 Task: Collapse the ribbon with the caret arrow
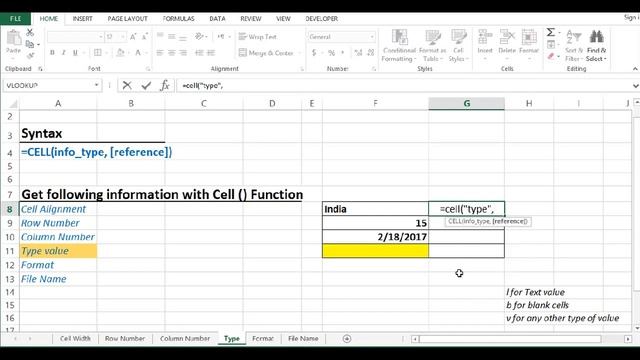click(635, 69)
